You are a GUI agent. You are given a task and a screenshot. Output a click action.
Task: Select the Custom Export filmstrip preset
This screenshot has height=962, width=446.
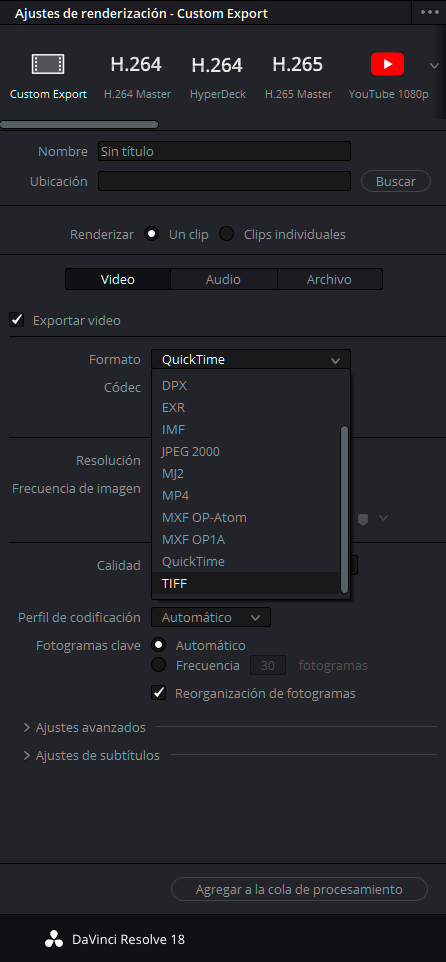48,64
